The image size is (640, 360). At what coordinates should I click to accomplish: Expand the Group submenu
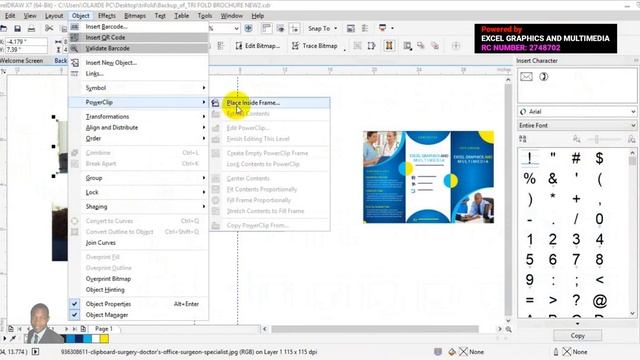138,178
